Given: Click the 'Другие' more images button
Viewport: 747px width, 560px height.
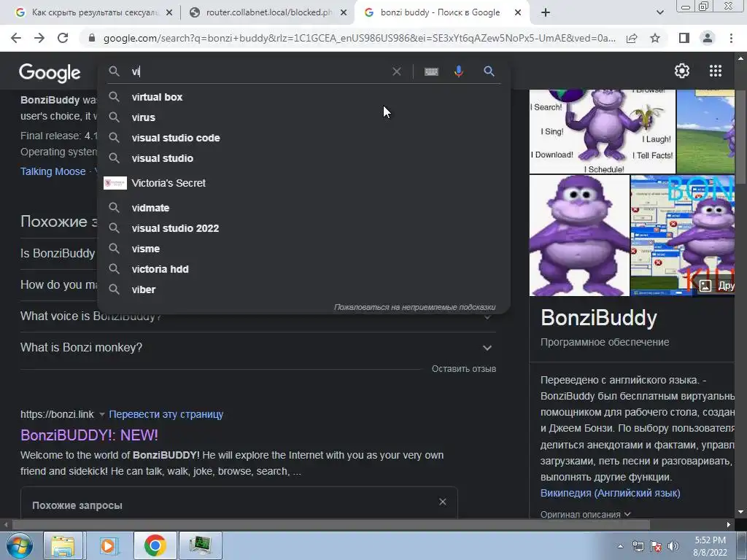Looking at the screenshot, I should 715,285.
